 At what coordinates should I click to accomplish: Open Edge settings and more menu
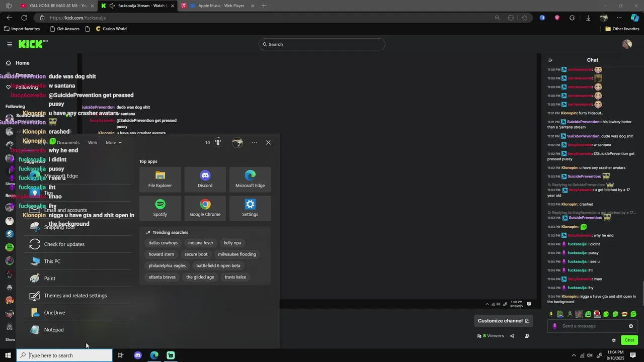(619, 18)
